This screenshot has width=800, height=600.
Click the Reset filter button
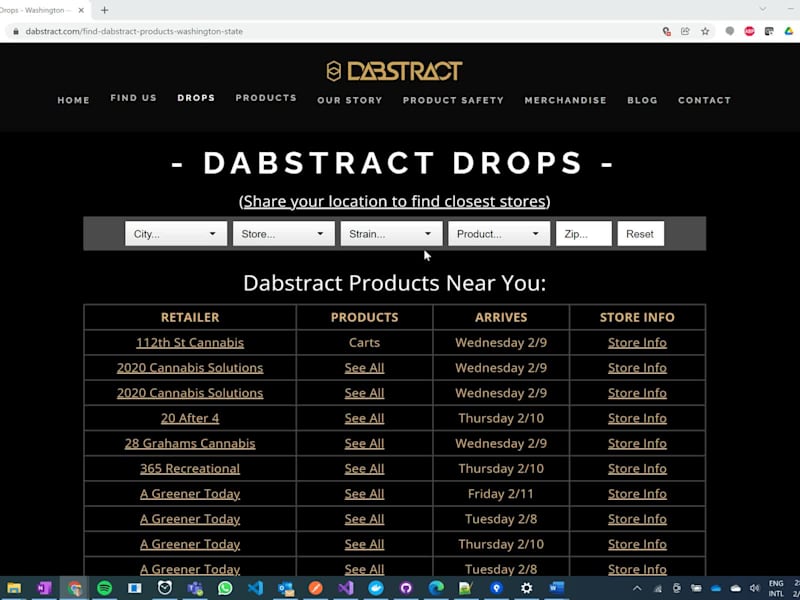(640, 234)
